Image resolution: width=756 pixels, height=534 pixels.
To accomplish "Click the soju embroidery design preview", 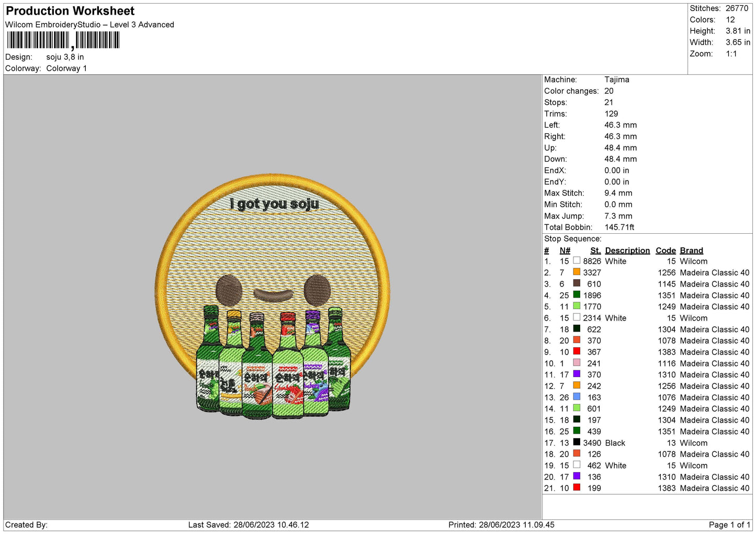I will (x=273, y=297).
